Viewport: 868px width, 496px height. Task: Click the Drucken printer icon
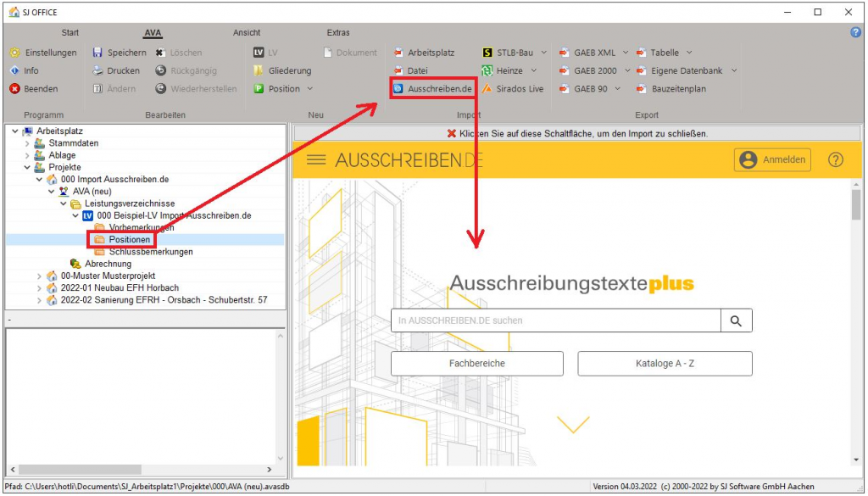point(97,70)
